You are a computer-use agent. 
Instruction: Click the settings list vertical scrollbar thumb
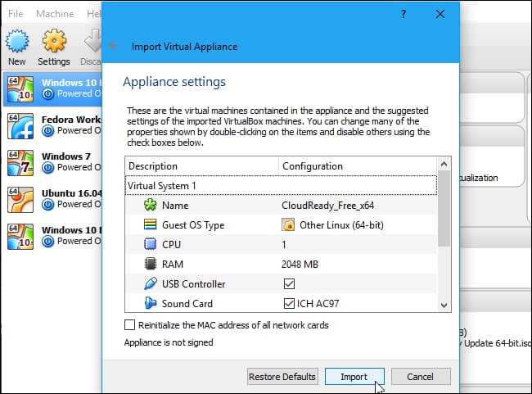tap(444, 210)
